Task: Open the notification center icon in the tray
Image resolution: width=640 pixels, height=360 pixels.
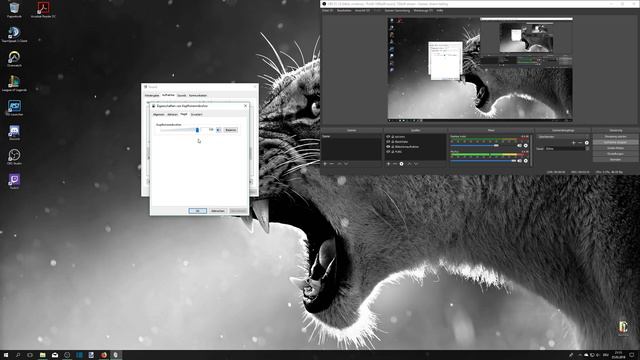Action: [x=631, y=355]
